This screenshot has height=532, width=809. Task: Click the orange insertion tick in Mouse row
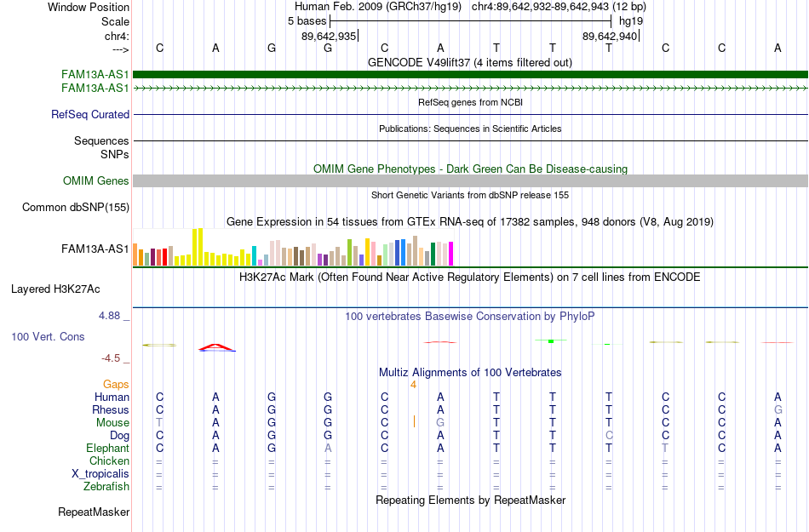pyautogui.click(x=414, y=422)
